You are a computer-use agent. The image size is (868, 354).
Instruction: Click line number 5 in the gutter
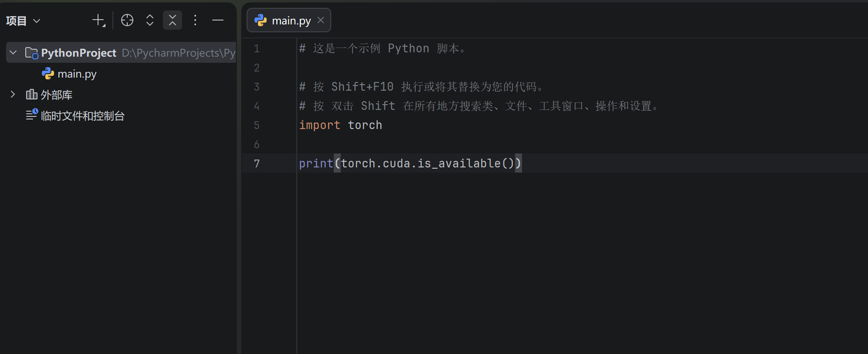tap(257, 125)
